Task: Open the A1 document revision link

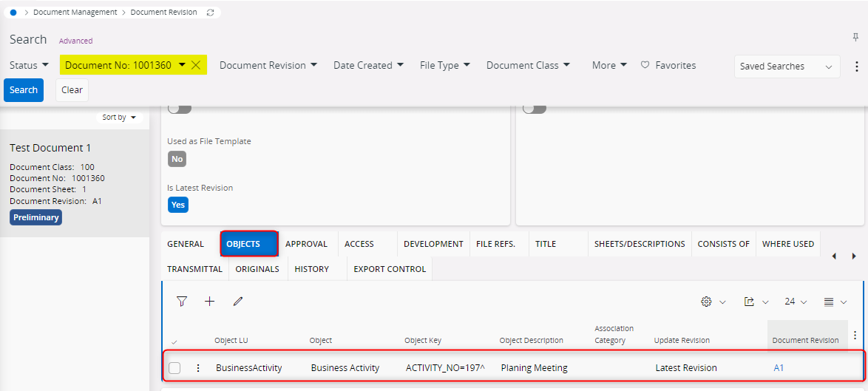Action: 779,368
